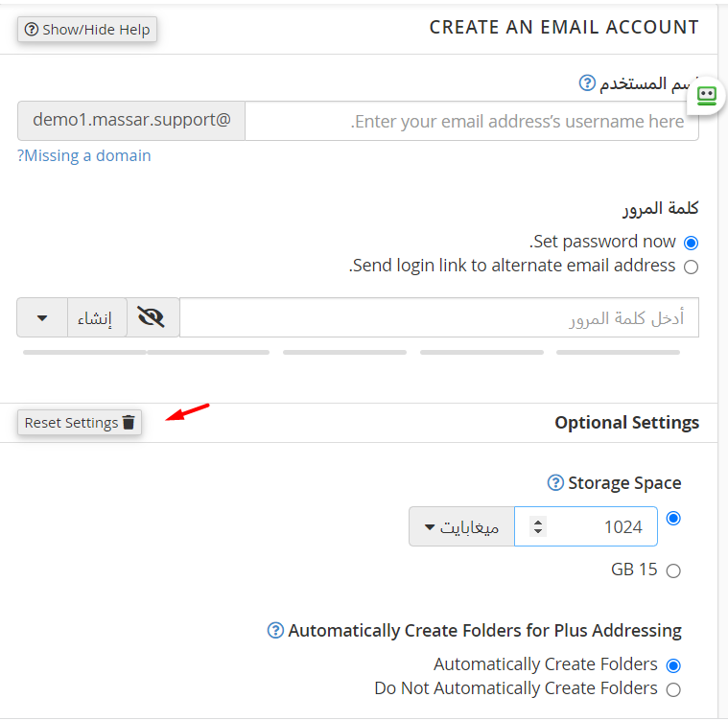The width and height of the screenshot is (728, 721).
Task: Click the username help question mark icon
Action: click(x=588, y=83)
